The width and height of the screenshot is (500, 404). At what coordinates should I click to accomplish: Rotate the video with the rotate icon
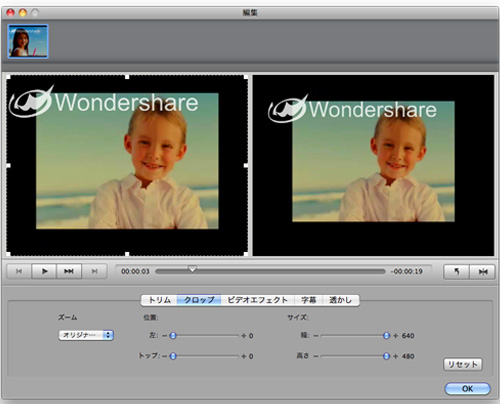click(456, 272)
